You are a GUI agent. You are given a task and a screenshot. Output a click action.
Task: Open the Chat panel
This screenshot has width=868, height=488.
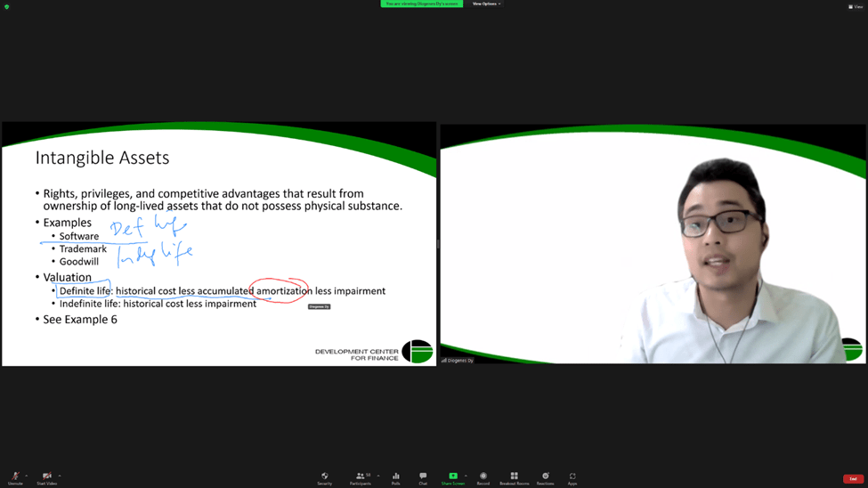(423, 477)
